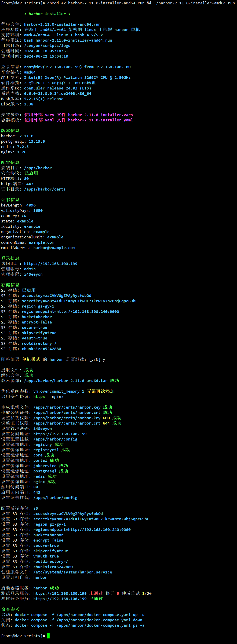
Task: Click the 版本信息 section heading
Action: (x=10, y=130)
